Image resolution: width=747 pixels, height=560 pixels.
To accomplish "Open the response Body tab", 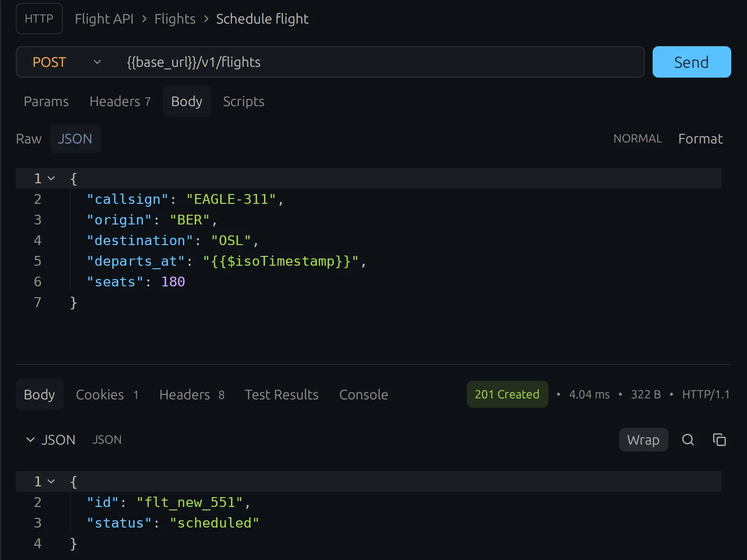I will (x=39, y=394).
